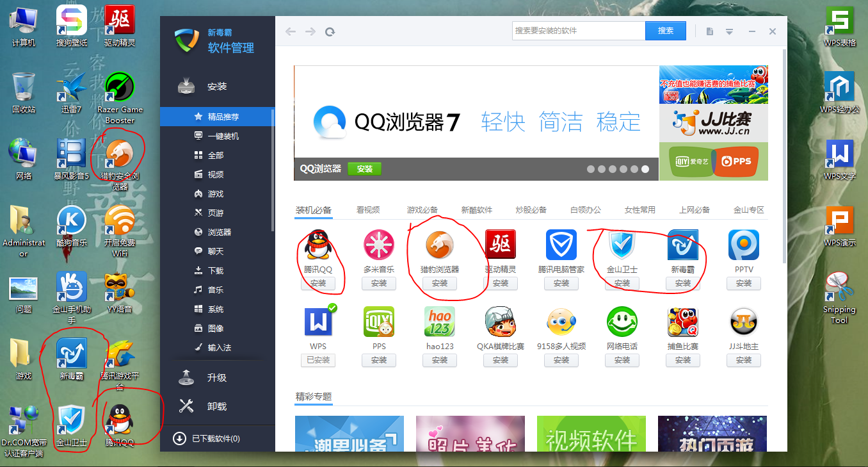Screen dimensions: 868x467
Task: Open the 迅雷7 desktop shortcut
Action: 72,92
